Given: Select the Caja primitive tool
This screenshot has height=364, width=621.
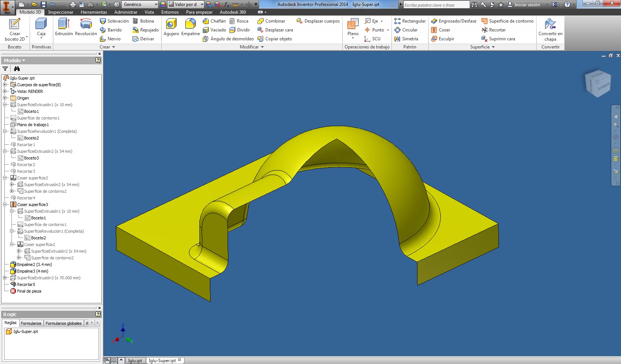Looking at the screenshot, I should pos(41,27).
